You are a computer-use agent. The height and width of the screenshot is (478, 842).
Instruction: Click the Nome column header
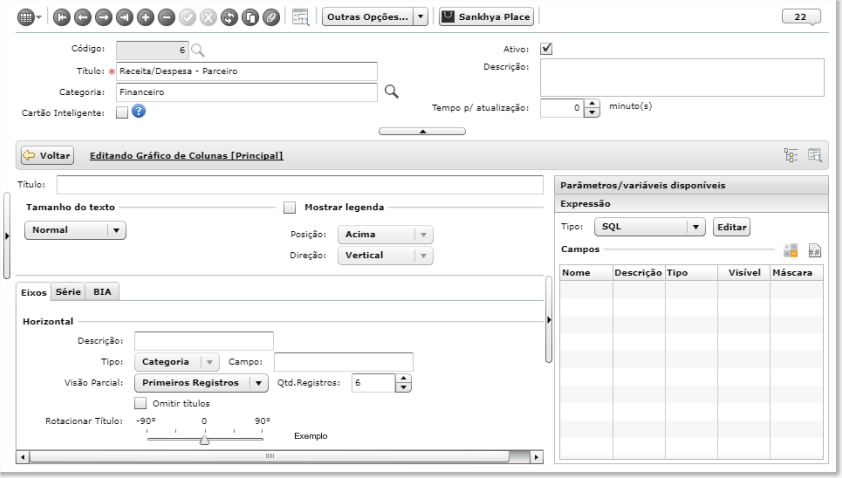tap(586, 273)
